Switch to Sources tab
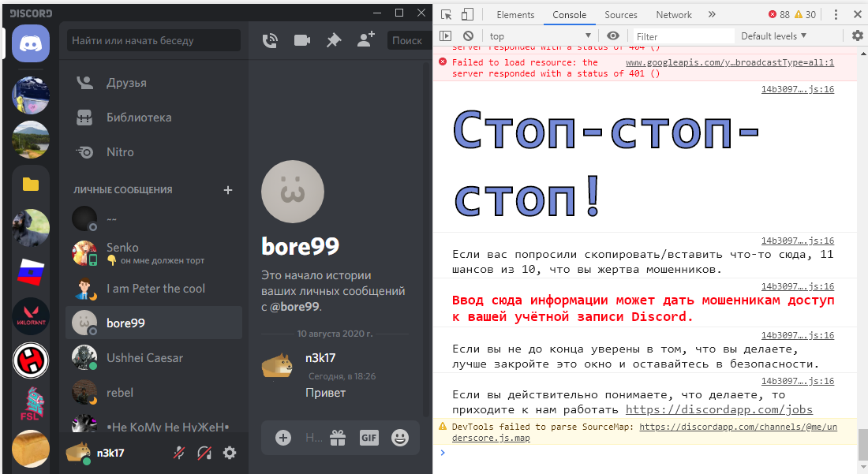The height and width of the screenshot is (474, 868). [620, 15]
